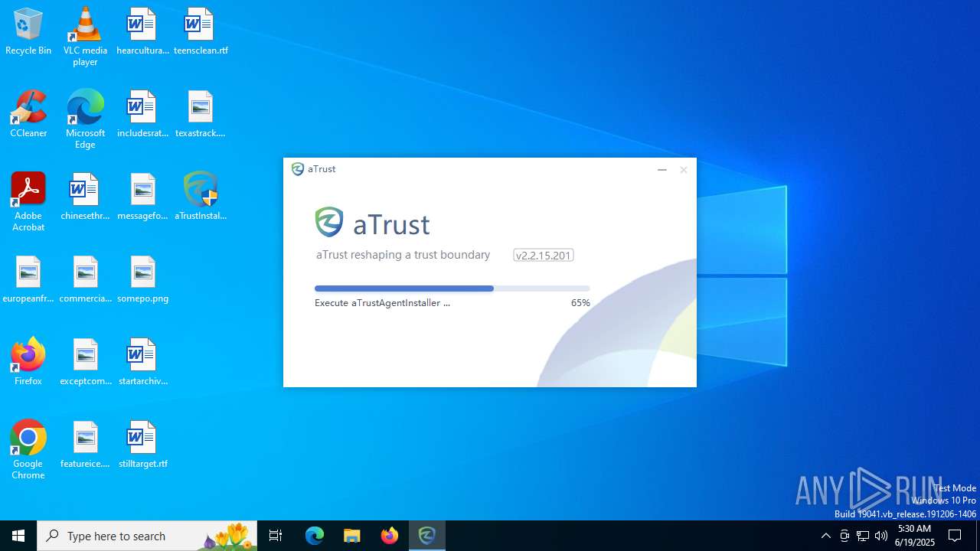Click 'aTrust reshaping a trust boundary' tagline

(x=403, y=255)
